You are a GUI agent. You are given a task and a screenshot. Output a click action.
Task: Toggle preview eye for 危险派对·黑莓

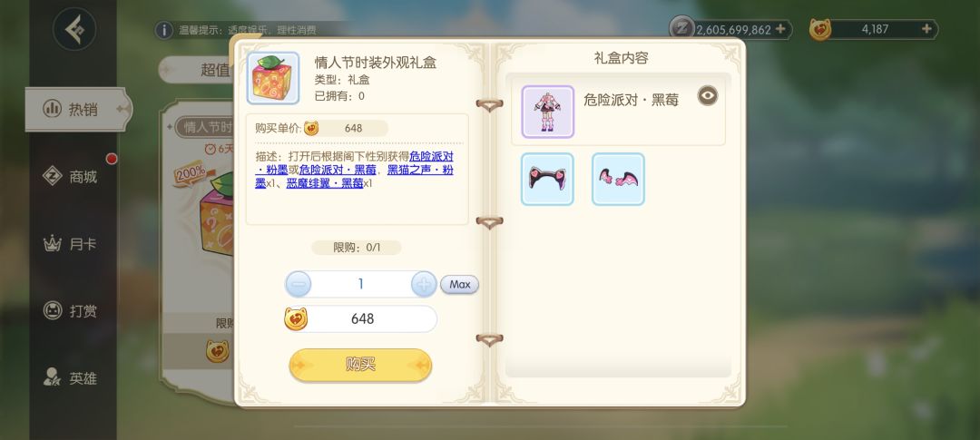708,95
